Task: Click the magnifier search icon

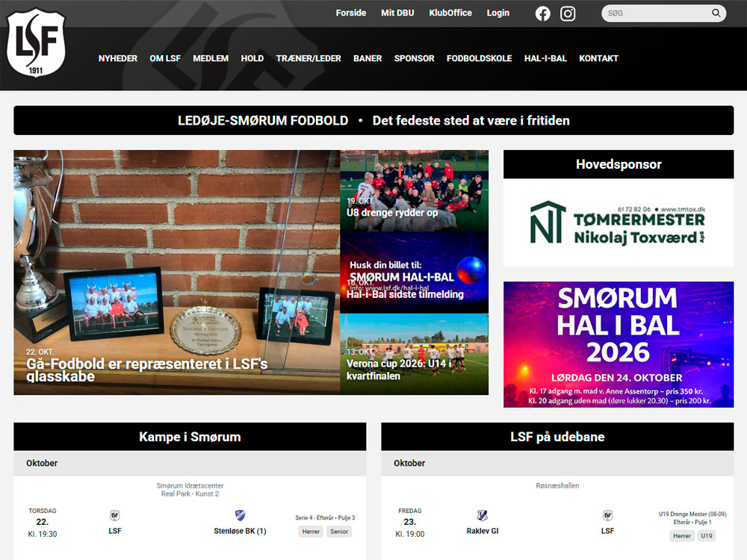Action: [x=716, y=13]
